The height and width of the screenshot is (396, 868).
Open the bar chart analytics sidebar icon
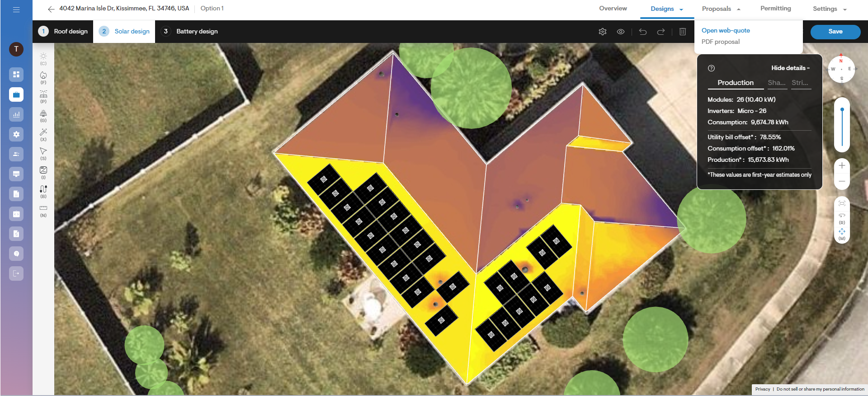pyautogui.click(x=16, y=114)
